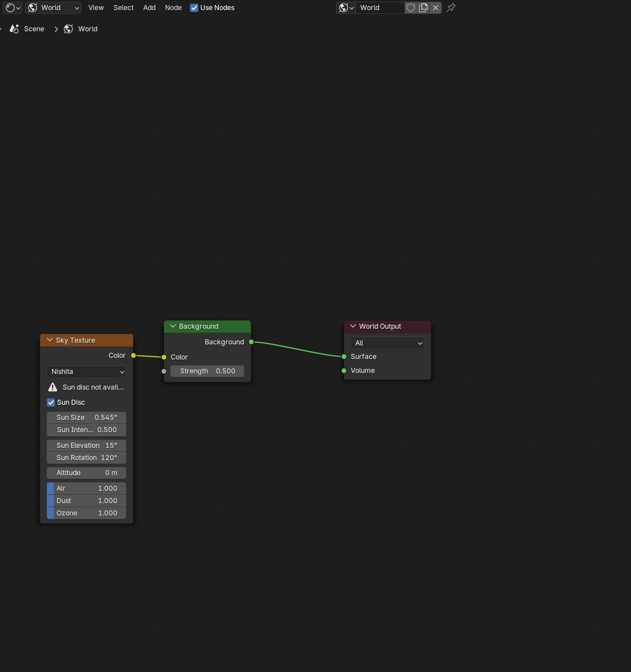Image resolution: width=631 pixels, height=672 pixels.
Task: Click World in the breadcrumb
Action: coord(88,29)
